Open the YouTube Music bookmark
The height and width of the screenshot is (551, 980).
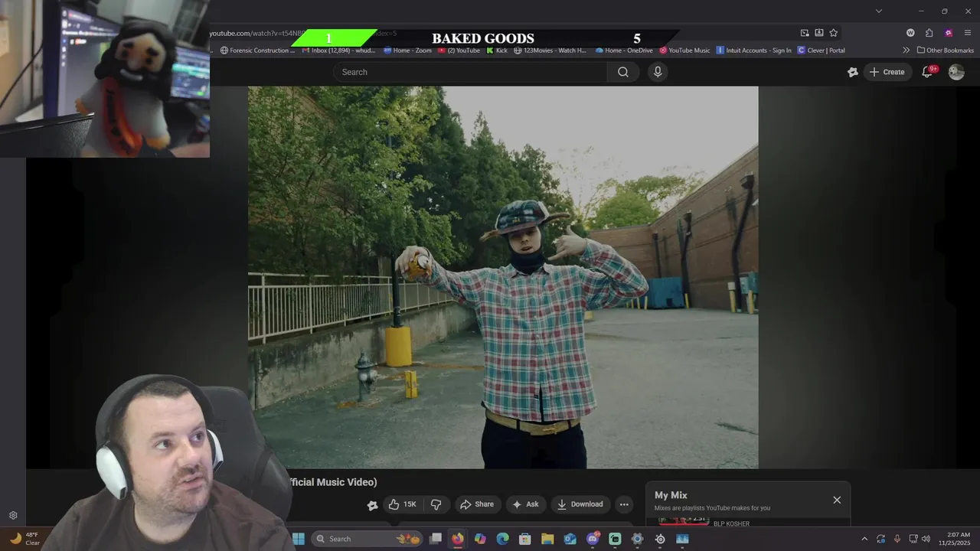[684, 51]
